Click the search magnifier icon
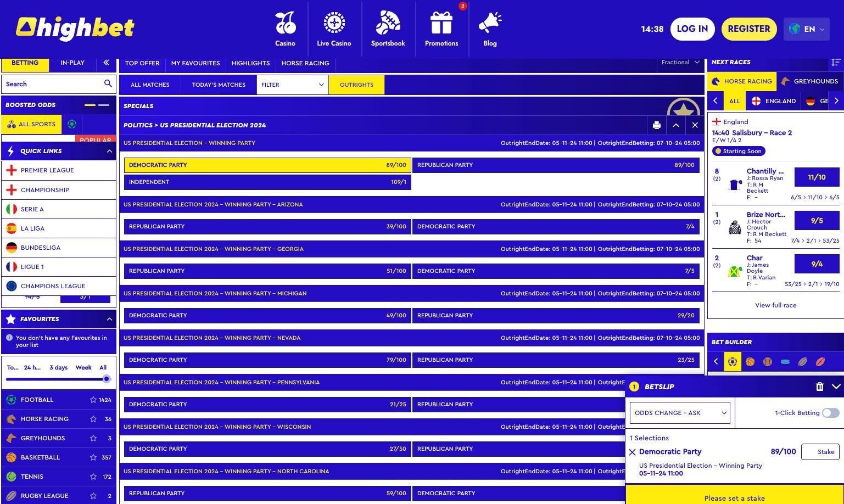The height and width of the screenshot is (504, 844). point(108,83)
